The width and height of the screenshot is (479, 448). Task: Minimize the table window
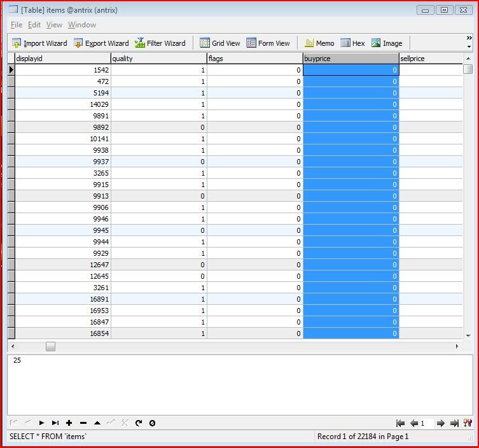click(425, 10)
